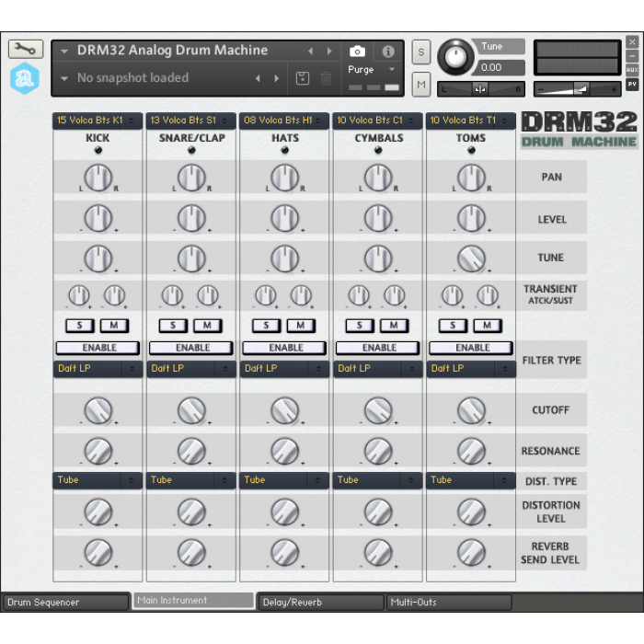This screenshot has height=644, width=644.
Task: Enable the CYMBALS filter
Action: point(377,348)
